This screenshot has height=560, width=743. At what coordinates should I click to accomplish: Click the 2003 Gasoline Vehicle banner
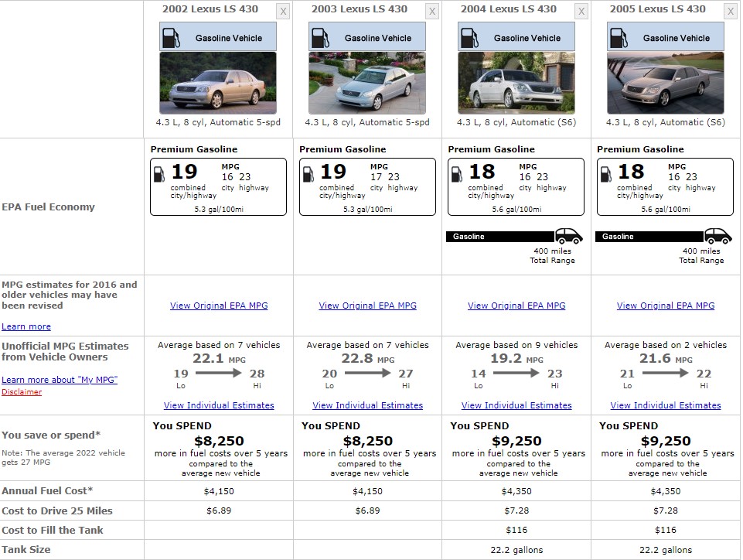(x=367, y=36)
